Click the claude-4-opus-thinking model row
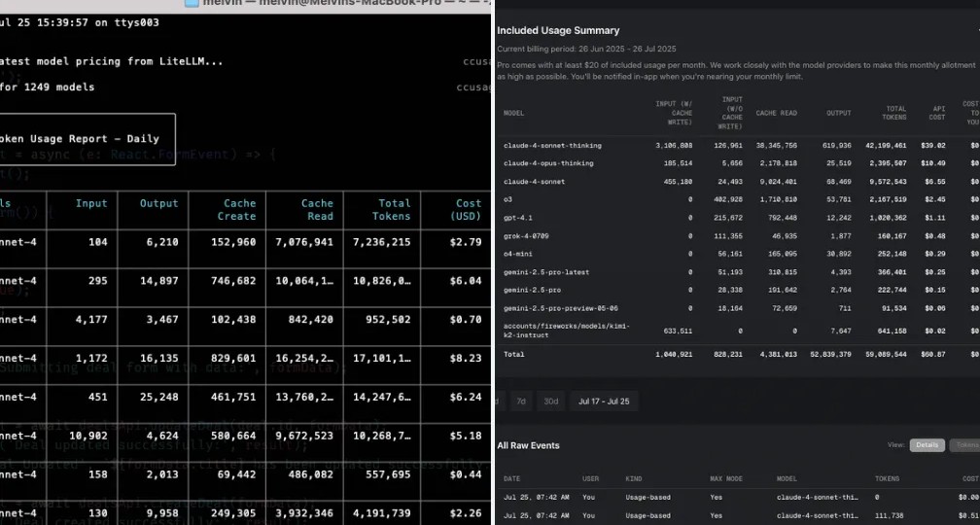980x525 pixels. 548,163
